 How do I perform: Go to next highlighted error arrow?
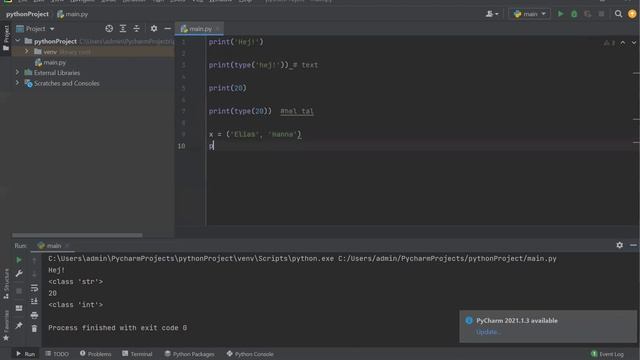pos(633,42)
